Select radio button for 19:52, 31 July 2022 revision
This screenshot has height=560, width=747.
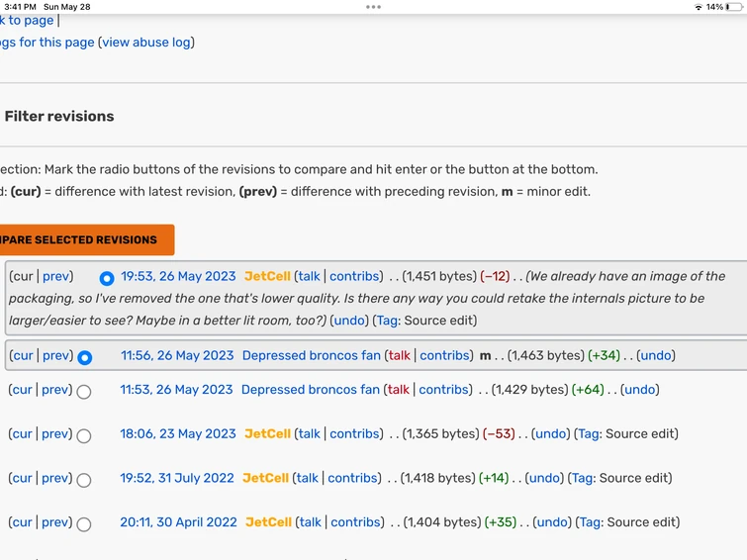click(84, 480)
